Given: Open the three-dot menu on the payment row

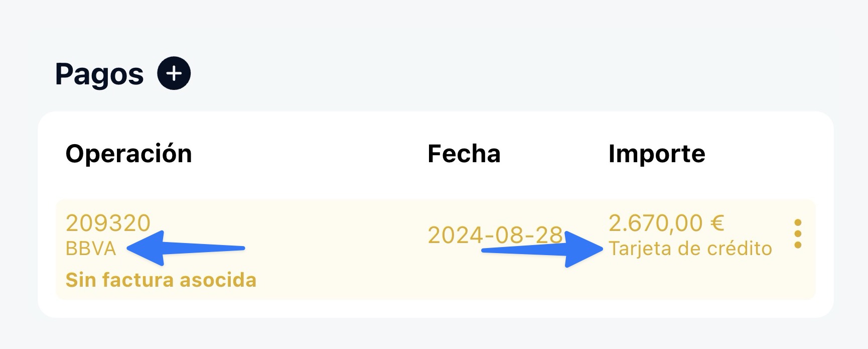Looking at the screenshot, I should click(798, 234).
